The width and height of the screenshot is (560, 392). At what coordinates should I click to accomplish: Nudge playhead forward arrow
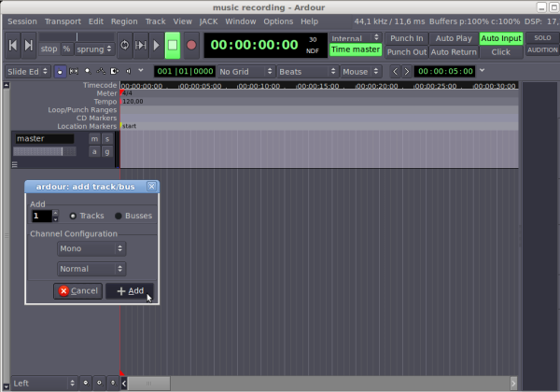[406, 72]
